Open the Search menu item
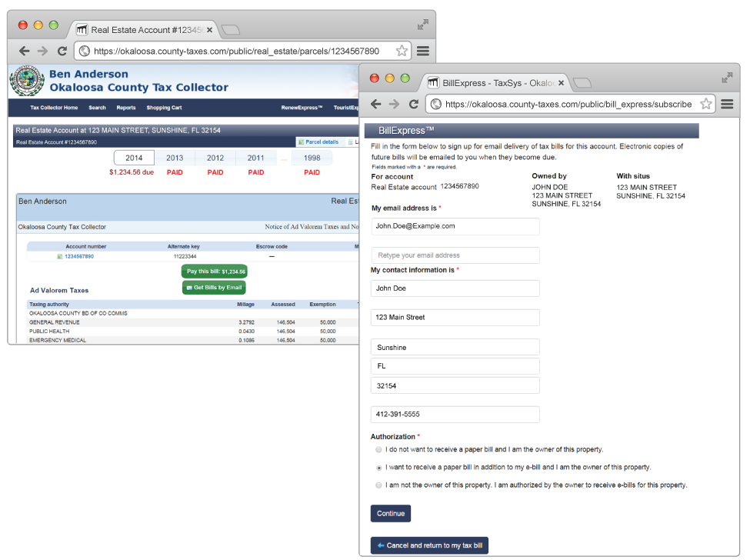The width and height of the screenshot is (750, 560). [x=97, y=108]
